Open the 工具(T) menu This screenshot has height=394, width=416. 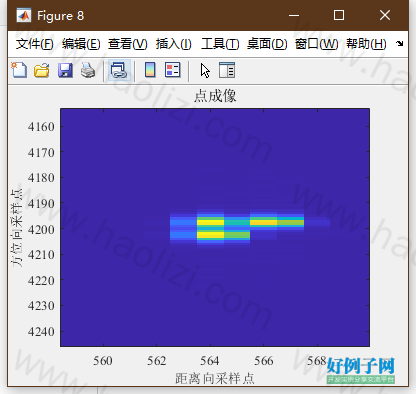tap(220, 44)
